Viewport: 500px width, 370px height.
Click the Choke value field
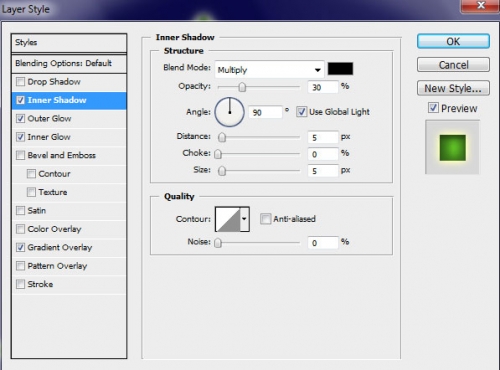point(323,154)
